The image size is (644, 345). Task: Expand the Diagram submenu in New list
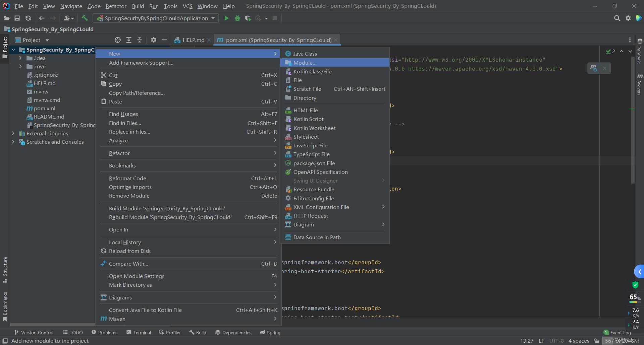pos(335,224)
